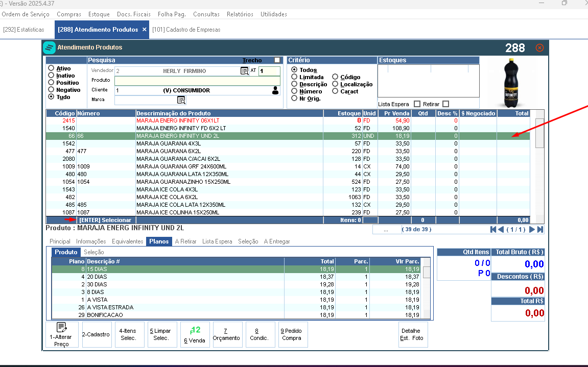Select Localização criterion radio
Viewport: 588px width, 367px height.
pyautogui.click(x=335, y=84)
